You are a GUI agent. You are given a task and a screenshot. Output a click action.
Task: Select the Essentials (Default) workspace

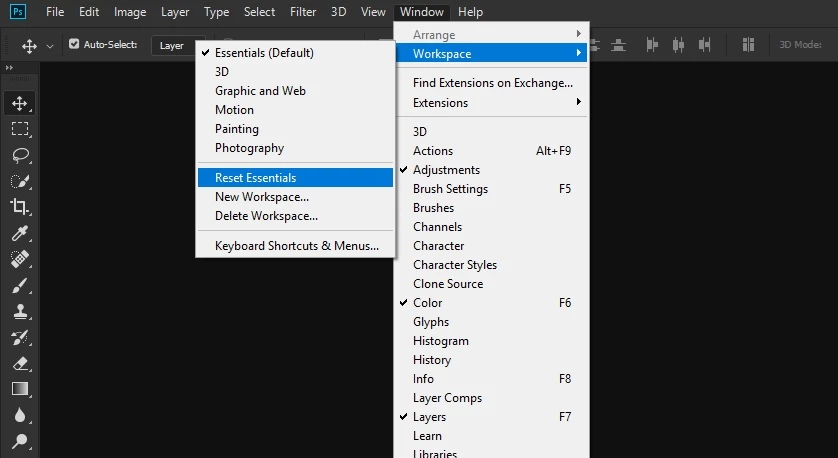tap(295, 53)
